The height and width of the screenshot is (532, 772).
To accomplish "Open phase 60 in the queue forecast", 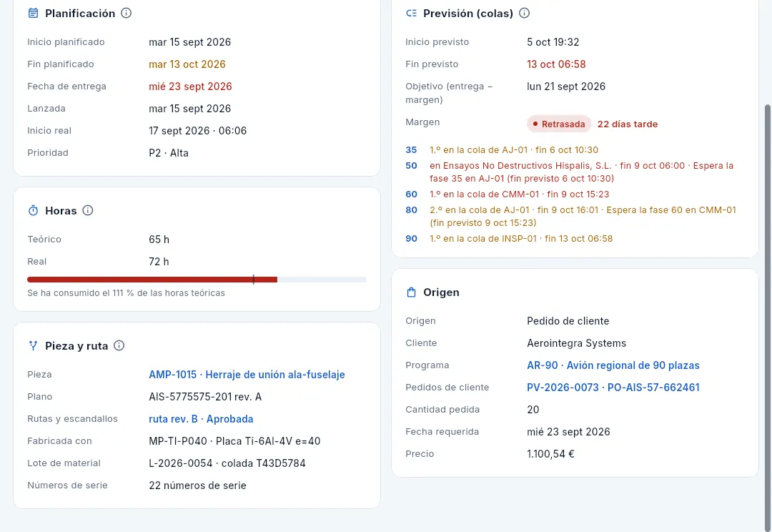I will [411, 194].
